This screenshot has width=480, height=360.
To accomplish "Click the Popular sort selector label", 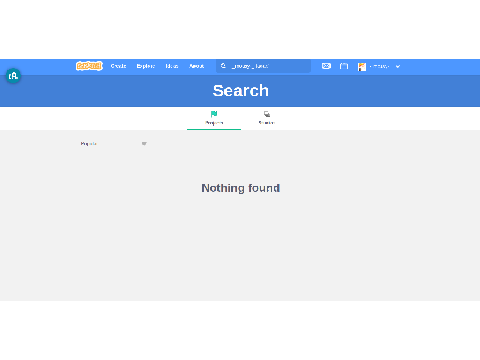I will tap(88, 144).
